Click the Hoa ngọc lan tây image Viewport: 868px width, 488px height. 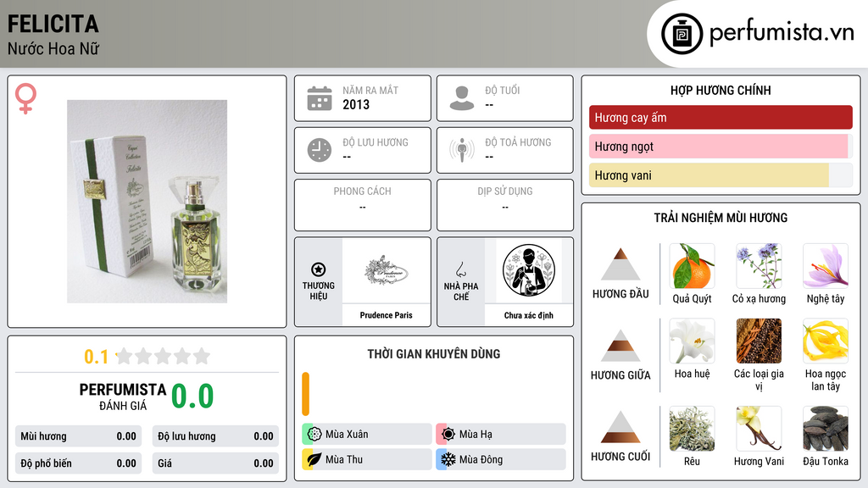pyautogui.click(x=826, y=341)
